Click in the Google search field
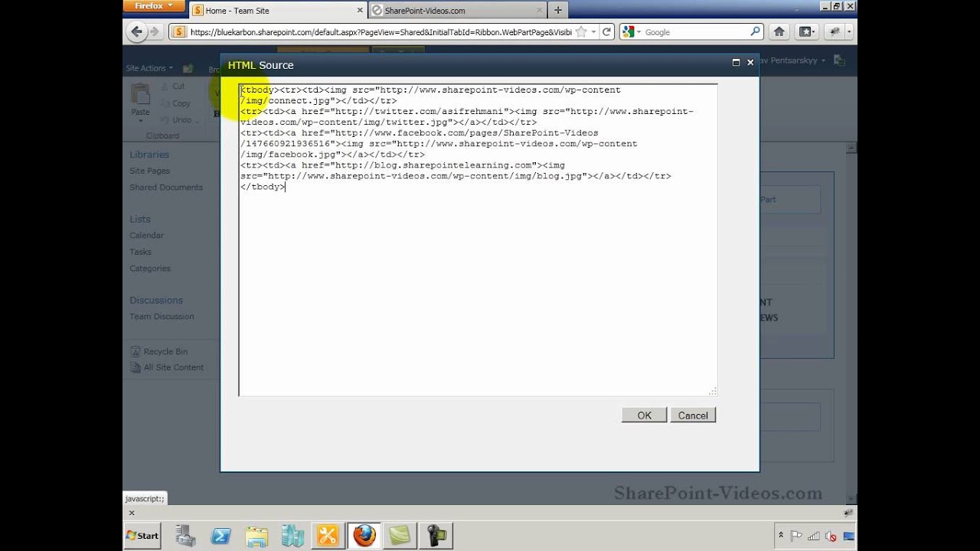980x551 pixels. 695,32
